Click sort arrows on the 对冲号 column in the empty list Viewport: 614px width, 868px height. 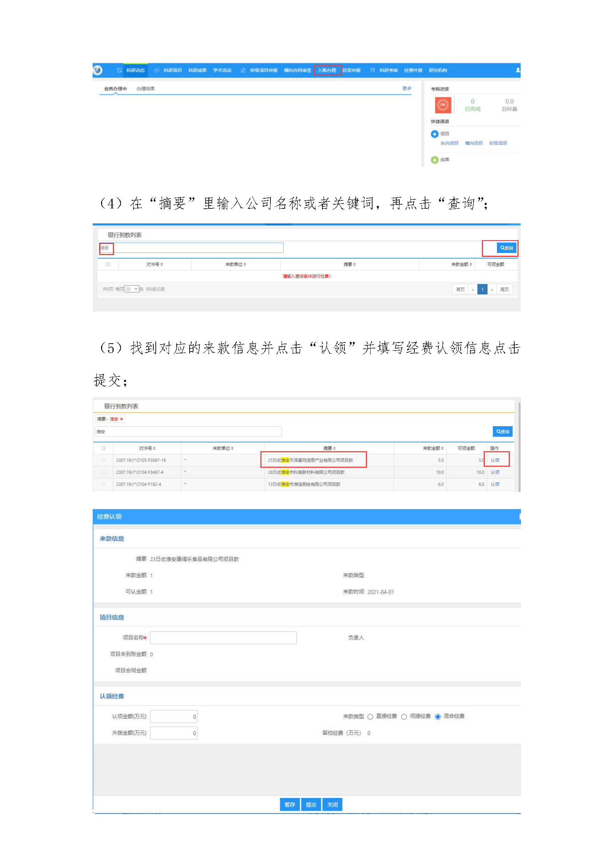click(x=162, y=264)
